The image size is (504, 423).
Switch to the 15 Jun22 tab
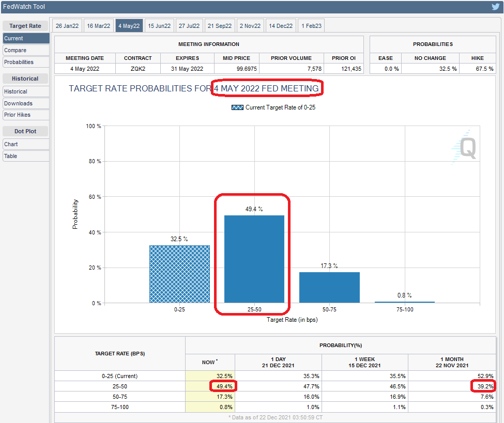159,26
